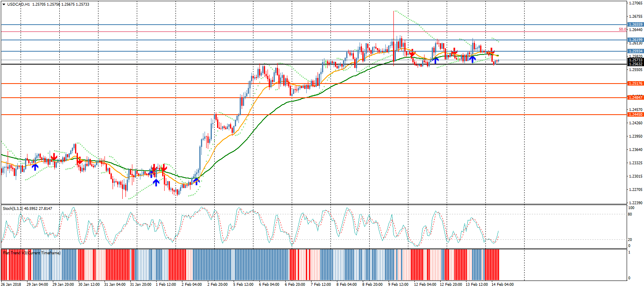Screen dimensions: 644x289
Task: Select blue up arrow near 2 Feb 04:00
Action: [196, 181]
